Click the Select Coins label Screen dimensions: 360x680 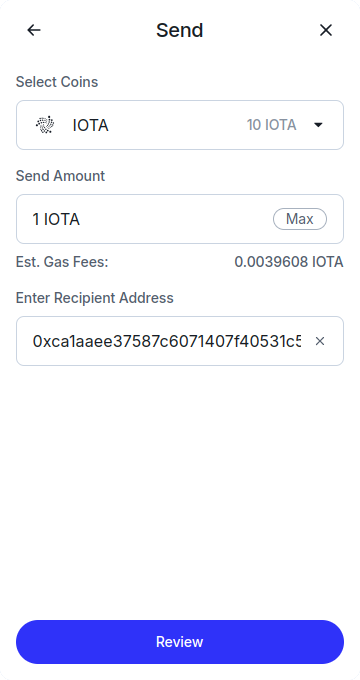point(57,82)
